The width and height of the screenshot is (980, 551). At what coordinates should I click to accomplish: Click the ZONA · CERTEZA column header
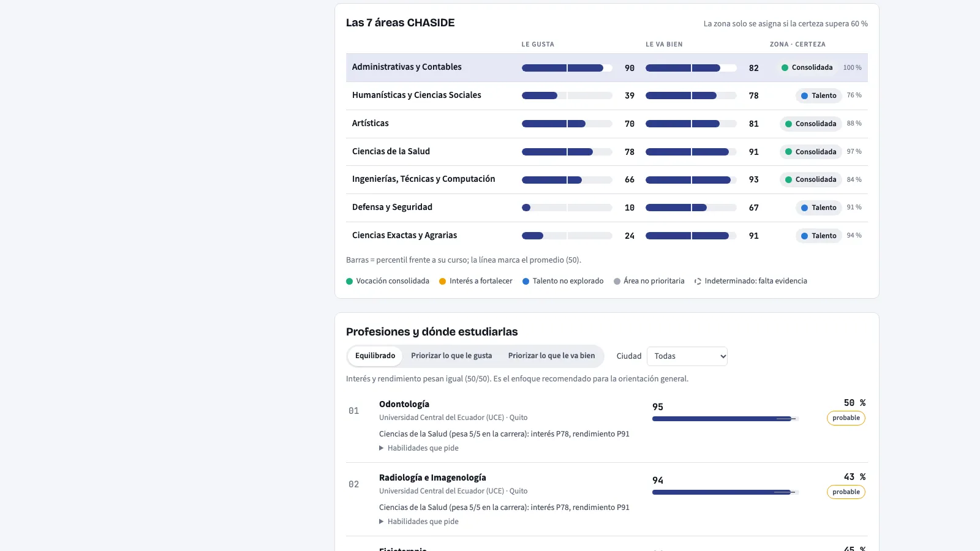tap(797, 44)
